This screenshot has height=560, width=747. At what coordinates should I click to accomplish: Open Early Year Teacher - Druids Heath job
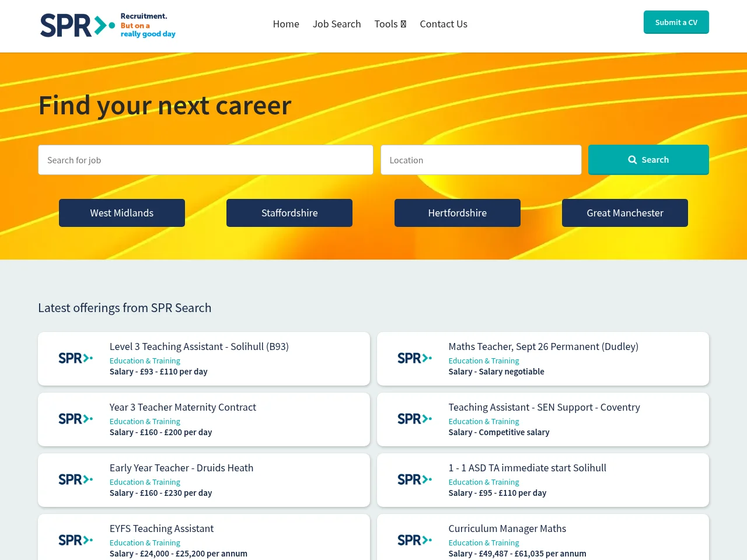coord(181,468)
